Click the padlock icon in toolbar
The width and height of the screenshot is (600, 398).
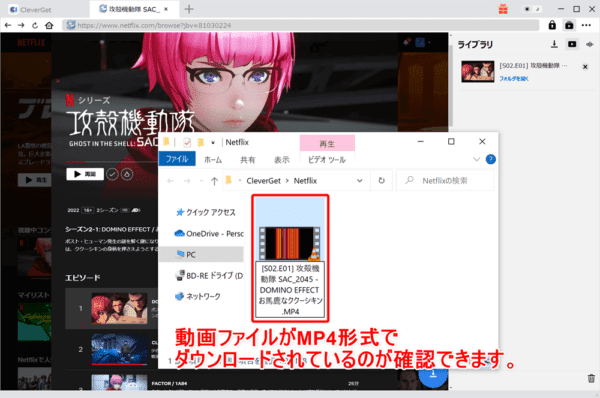click(552, 25)
